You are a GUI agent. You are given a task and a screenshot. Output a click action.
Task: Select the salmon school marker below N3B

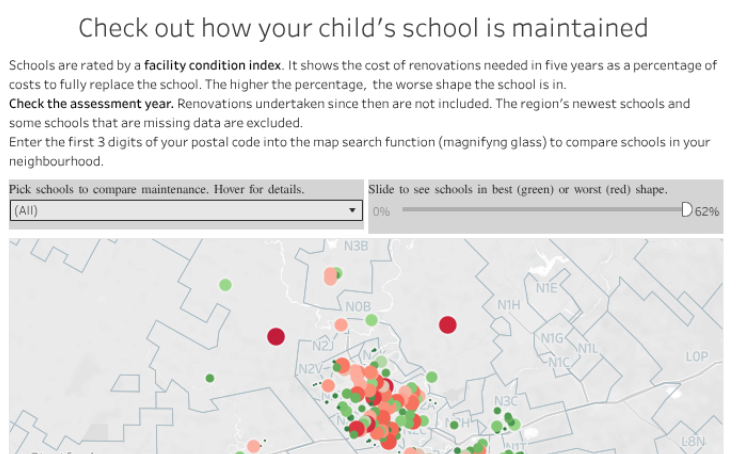[331, 276]
